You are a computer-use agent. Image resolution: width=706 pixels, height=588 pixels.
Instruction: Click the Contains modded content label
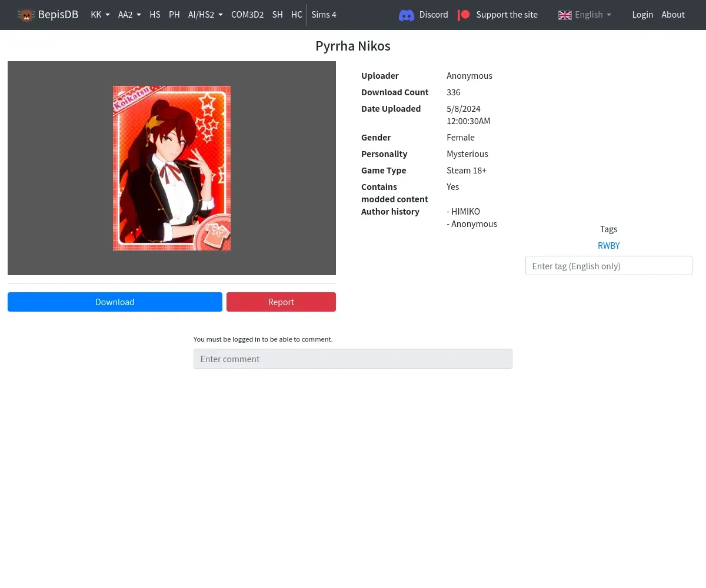click(395, 193)
